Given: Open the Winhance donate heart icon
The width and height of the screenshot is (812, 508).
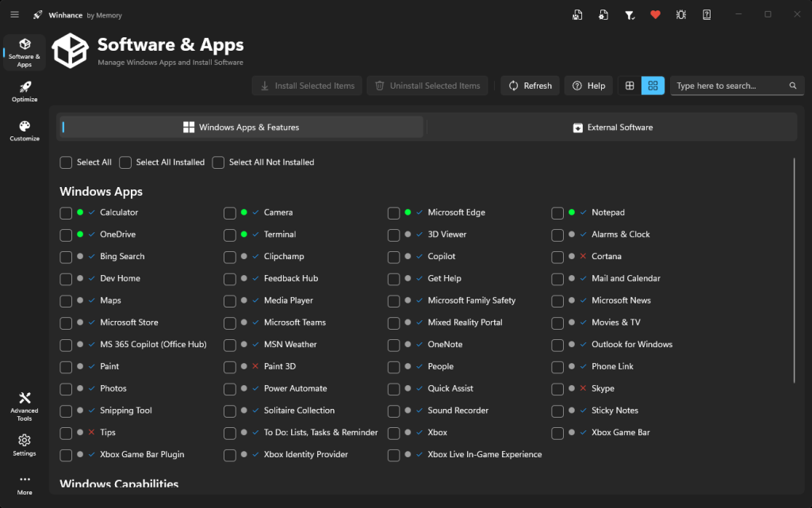Looking at the screenshot, I should pyautogui.click(x=655, y=14).
